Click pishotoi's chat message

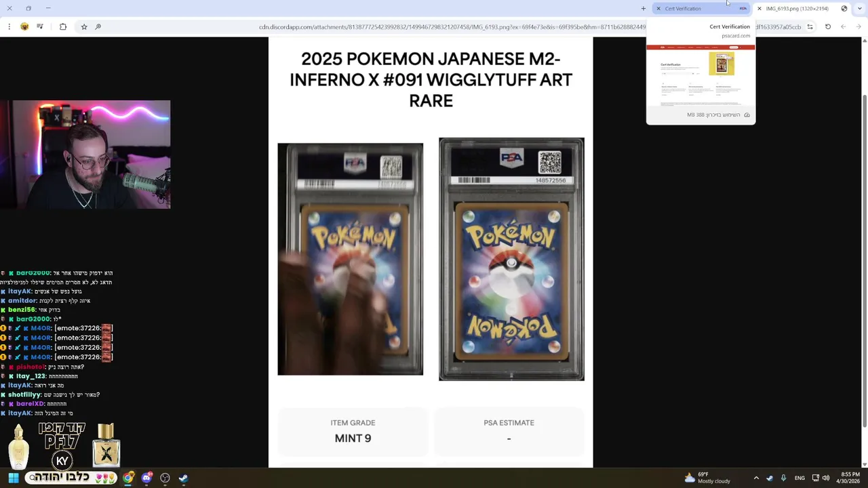tap(42, 367)
